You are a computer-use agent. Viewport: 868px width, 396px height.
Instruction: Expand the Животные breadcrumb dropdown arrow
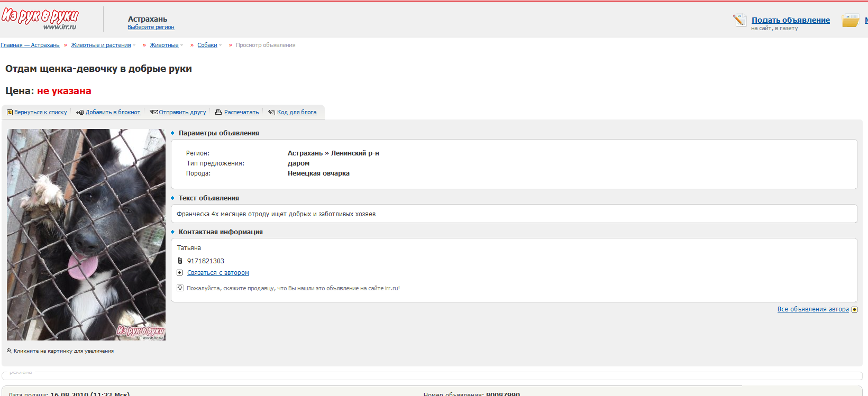coord(182,45)
